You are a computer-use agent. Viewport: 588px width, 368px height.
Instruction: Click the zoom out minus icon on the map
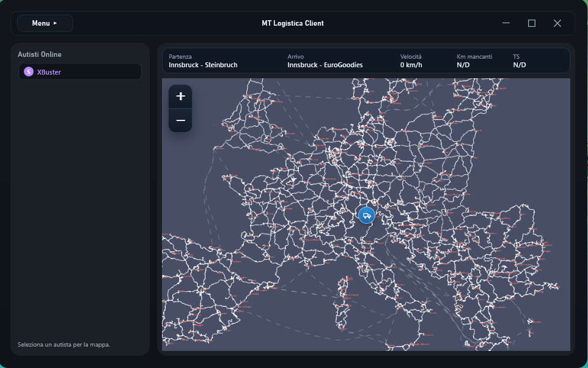tap(180, 120)
